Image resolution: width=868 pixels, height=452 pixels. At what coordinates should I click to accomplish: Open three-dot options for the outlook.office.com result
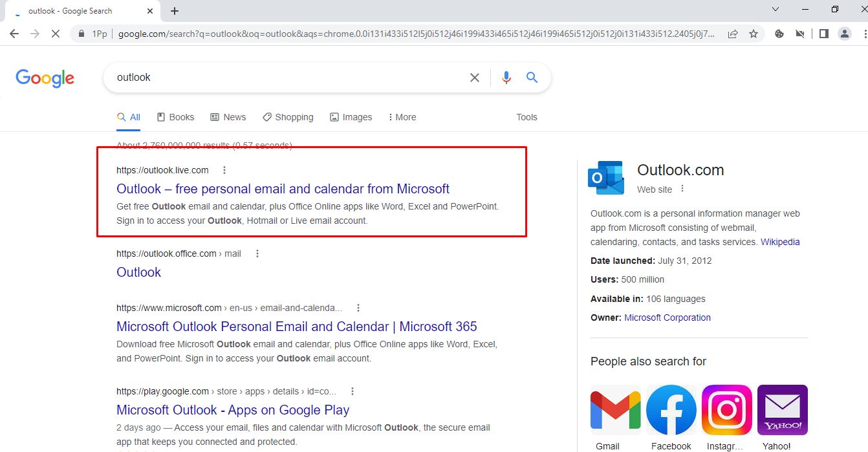point(257,253)
